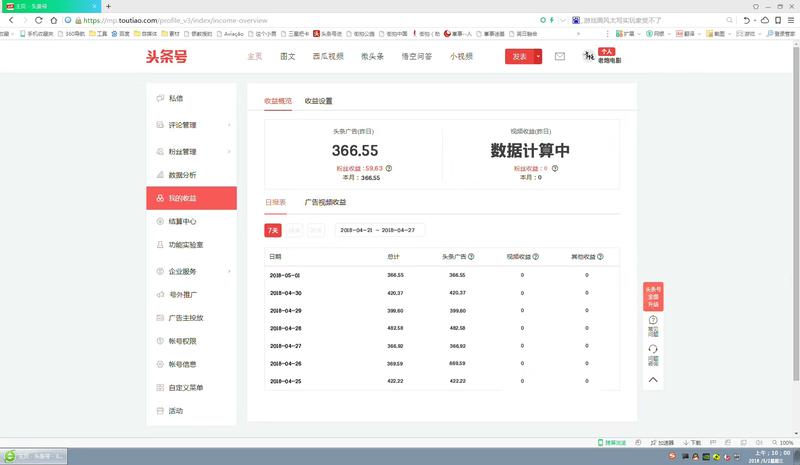Screen dimensions: 800x465
Task: Click the browser back arrow
Action: point(11,20)
